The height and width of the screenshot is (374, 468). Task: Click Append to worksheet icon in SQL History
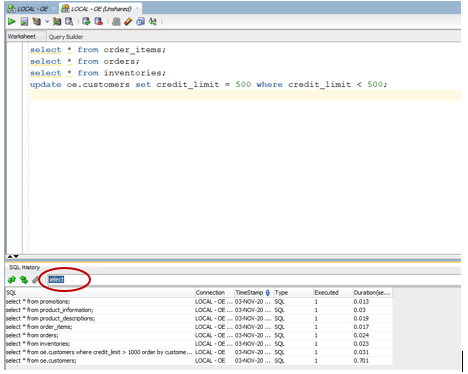pos(12,280)
